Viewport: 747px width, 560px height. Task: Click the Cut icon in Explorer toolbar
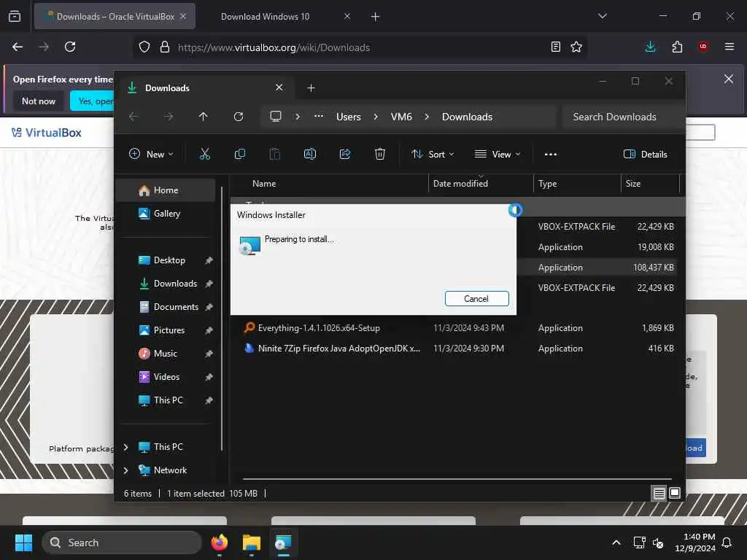pyautogui.click(x=204, y=154)
